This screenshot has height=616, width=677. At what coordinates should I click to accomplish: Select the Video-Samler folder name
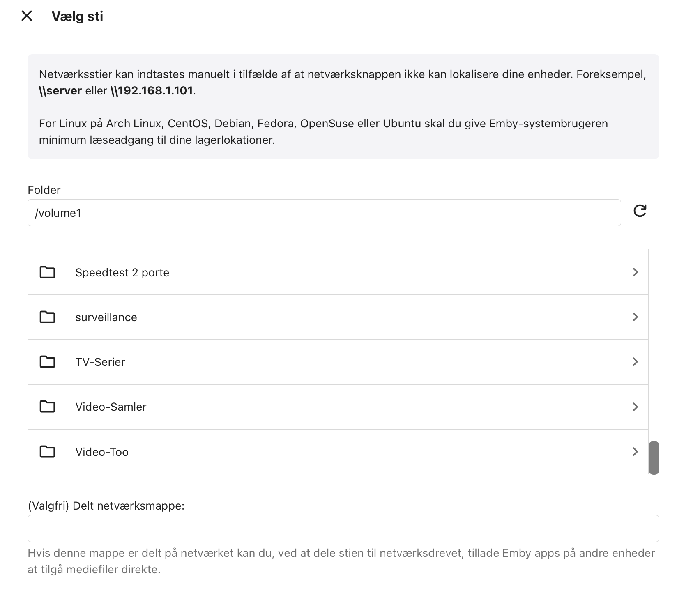click(111, 407)
